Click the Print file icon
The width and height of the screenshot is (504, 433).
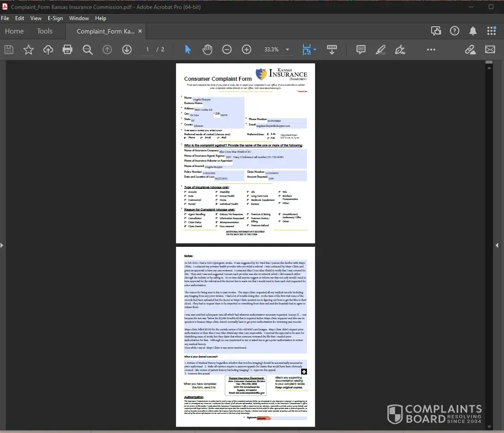click(67, 50)
